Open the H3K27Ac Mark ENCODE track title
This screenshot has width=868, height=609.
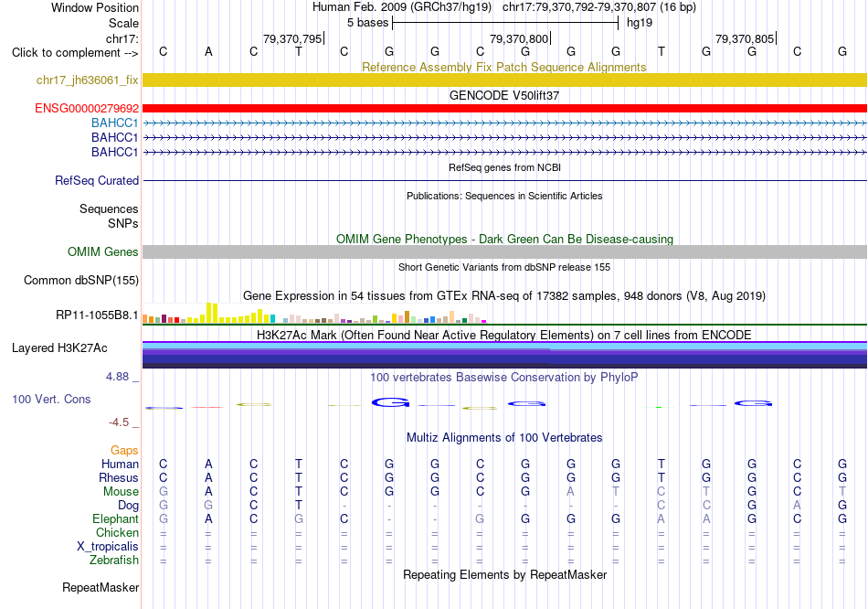[x=504, y=336]
